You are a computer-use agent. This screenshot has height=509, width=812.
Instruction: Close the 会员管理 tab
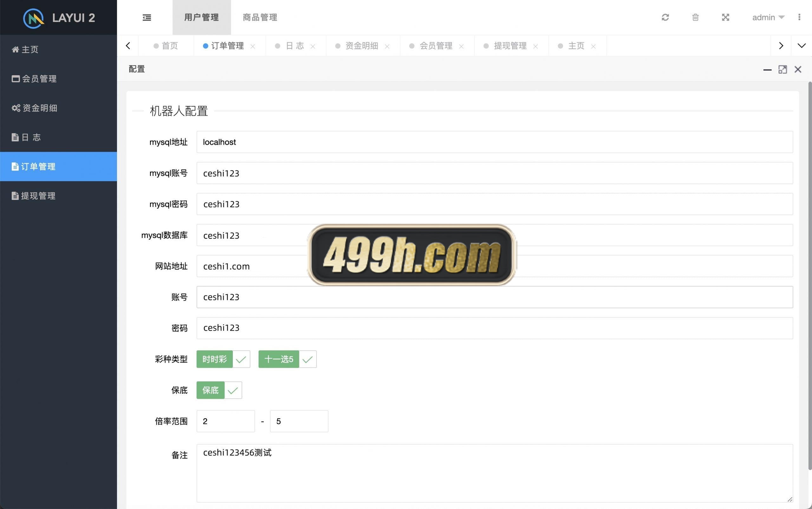tap(462, 46)
